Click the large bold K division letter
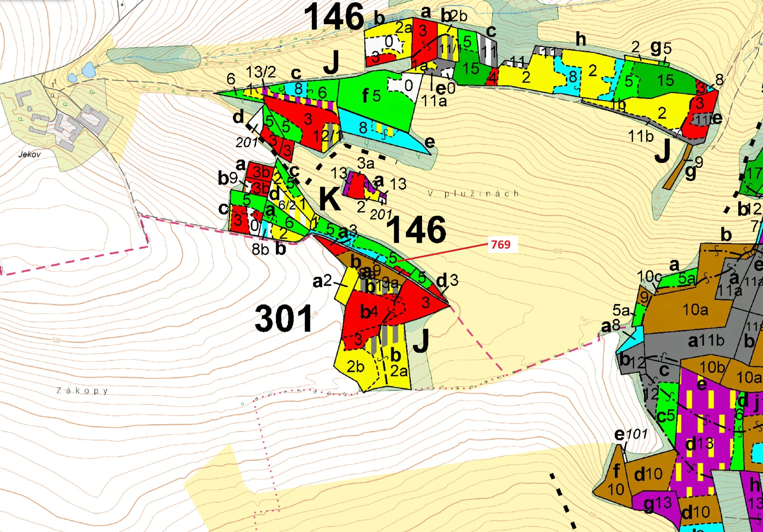Screen dimensions: 763x532 [x=329, y=198]
